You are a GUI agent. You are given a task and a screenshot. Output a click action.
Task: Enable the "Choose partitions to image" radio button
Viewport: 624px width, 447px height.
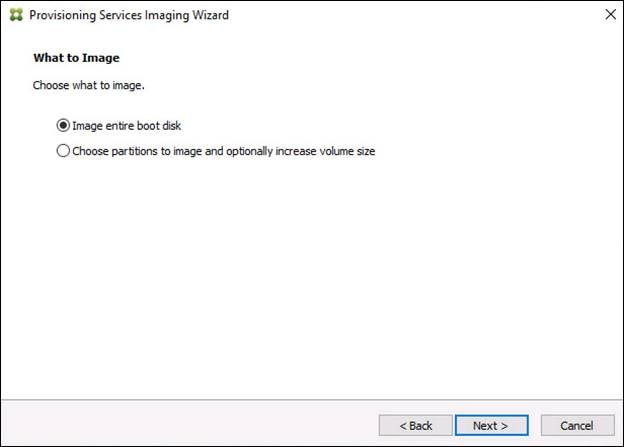(x=64, y=152)
